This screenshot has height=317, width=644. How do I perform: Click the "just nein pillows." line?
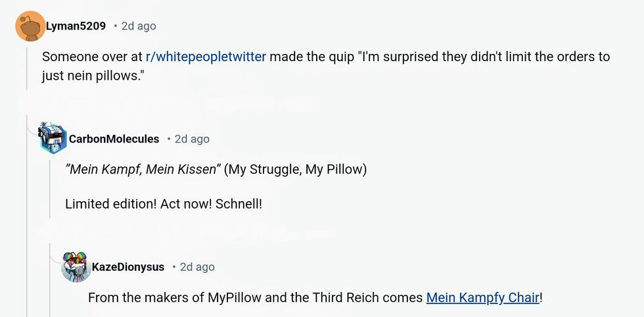tap(93, 75)
